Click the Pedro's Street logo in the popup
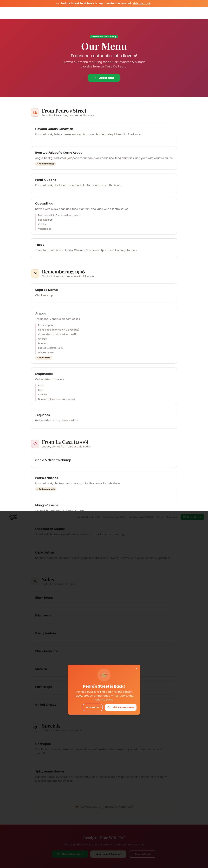The height and width of the screenshot is (868, 208). point(104,675)
